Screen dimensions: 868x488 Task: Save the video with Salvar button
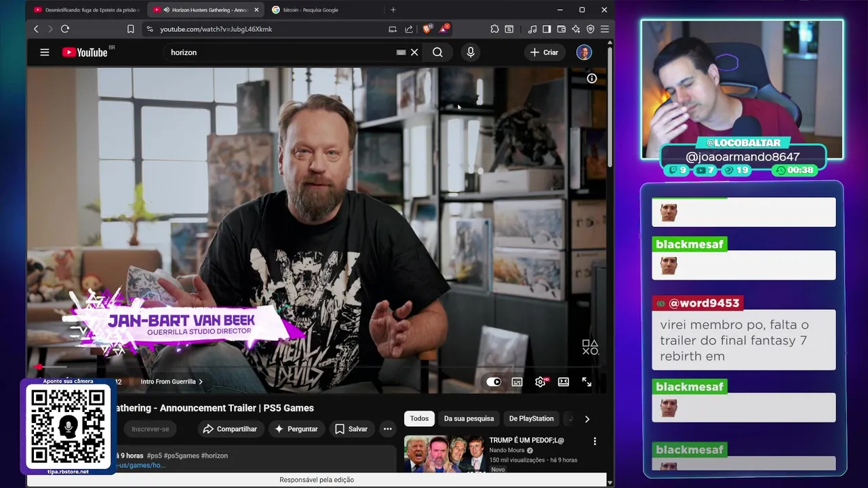tap(351, 429)
